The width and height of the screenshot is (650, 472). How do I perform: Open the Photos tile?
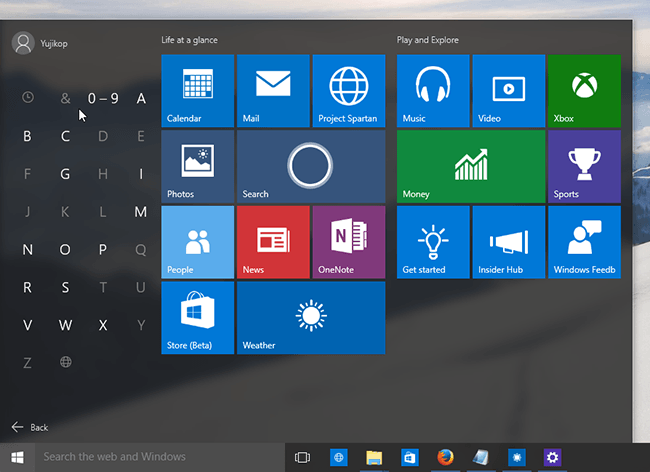pyautogui.click(x=198, y=167)
